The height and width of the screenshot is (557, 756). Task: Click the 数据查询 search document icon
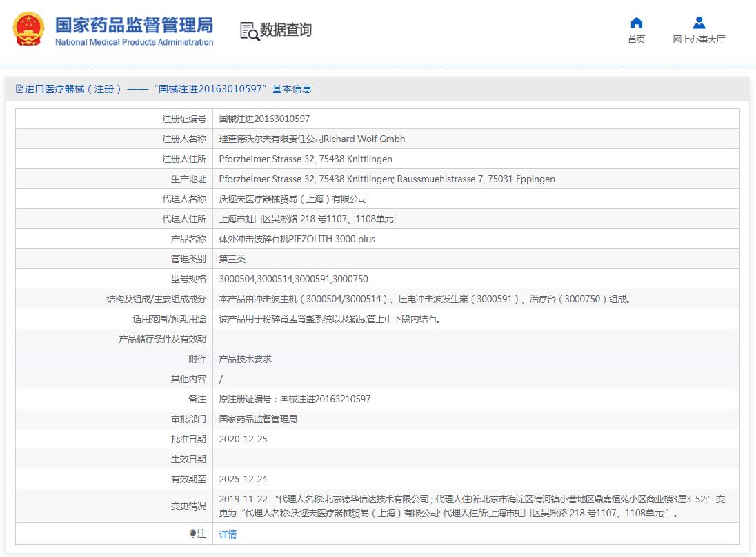coord(250,31)
